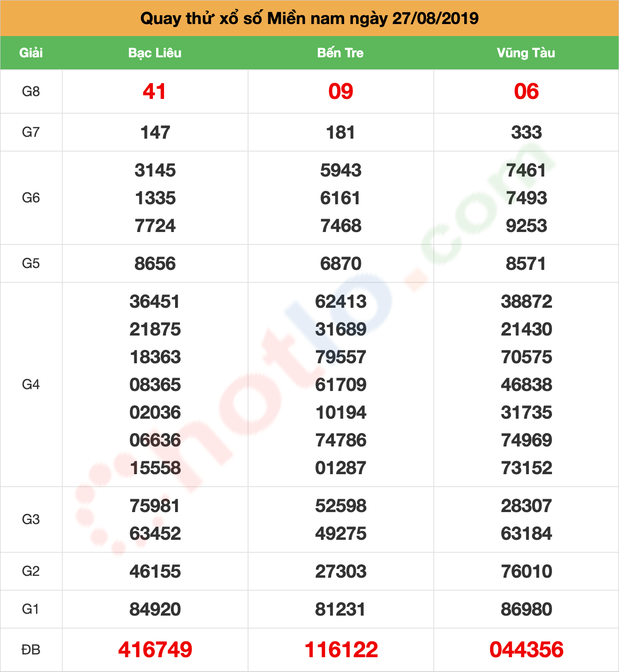
Task: Click G6 number 6161
Action: pos(340,198)
